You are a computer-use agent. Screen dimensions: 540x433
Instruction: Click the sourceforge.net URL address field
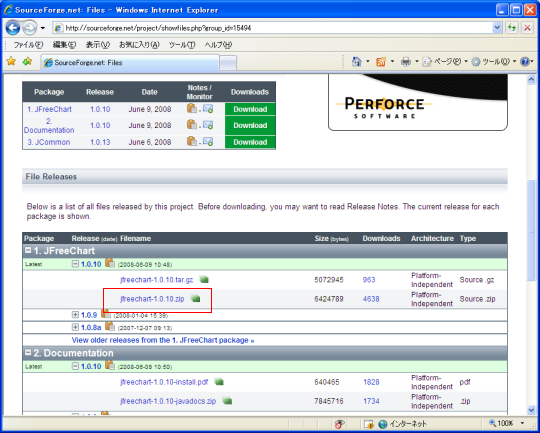coord(273,28)
